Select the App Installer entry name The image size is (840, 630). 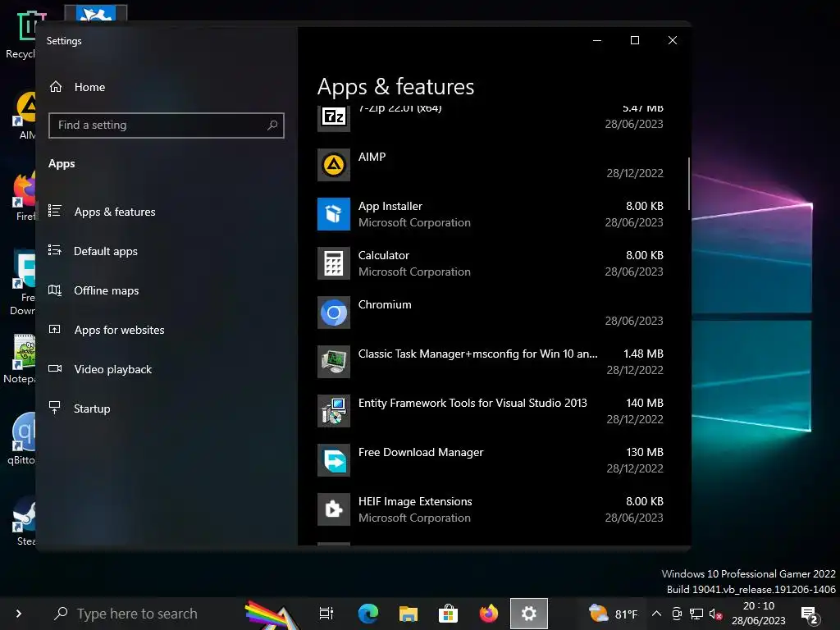[x=390, y=206]
